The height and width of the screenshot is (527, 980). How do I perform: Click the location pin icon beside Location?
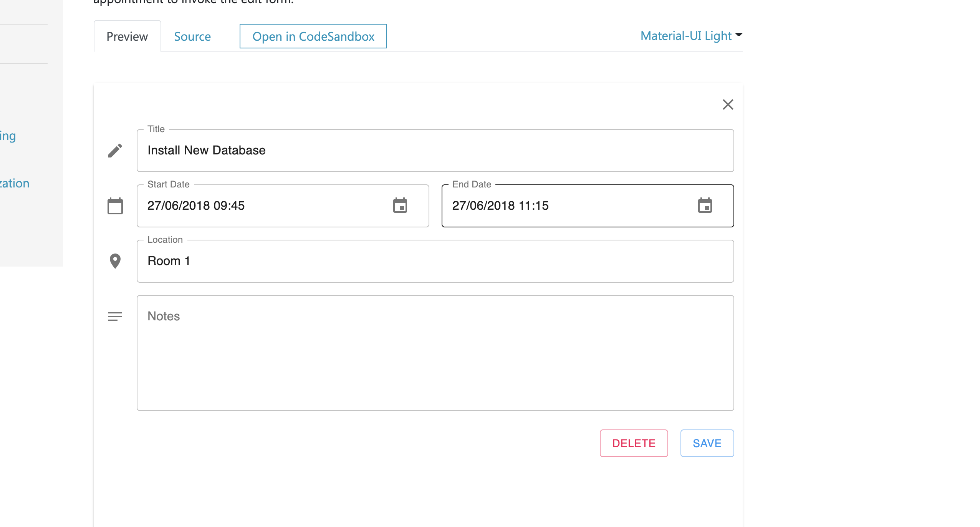pos(115,261)
